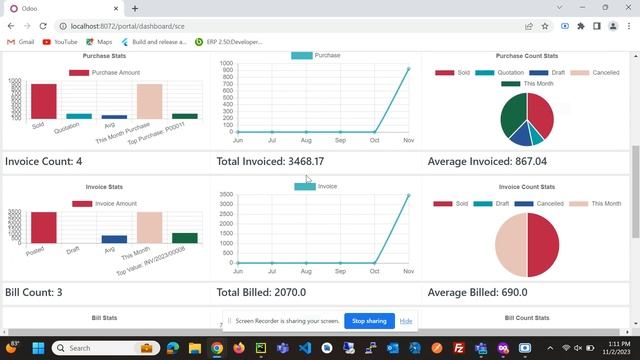Toggle This Month legend in Invoice Count Stats
Image resolution: width=640 pixels, height=360 pixels.
point(595,204)
